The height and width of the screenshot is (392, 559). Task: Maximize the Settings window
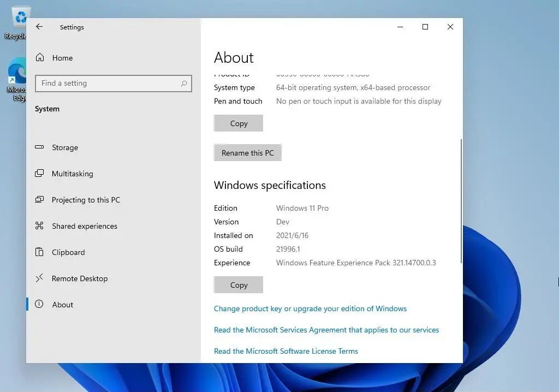coord(425,27)
